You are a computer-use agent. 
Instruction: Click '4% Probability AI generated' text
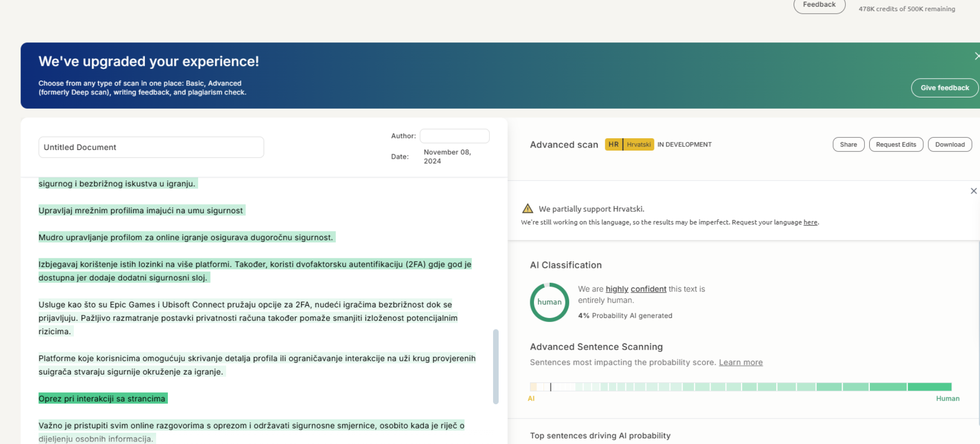(625, 316)
